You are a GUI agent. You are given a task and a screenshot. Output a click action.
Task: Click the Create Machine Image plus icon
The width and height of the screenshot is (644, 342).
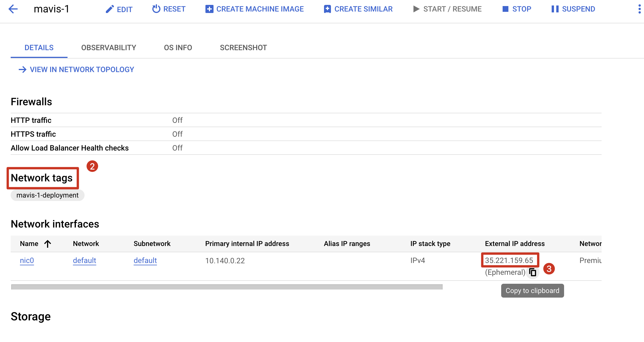tap(209, 9)
